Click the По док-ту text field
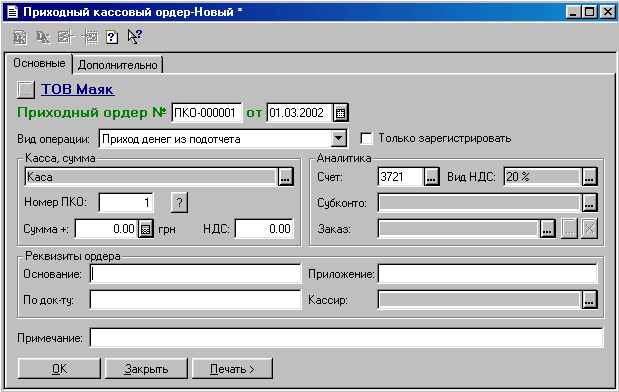Image resolution: width=619 pixels, height=392 pixels. click(x=195, y=300)
